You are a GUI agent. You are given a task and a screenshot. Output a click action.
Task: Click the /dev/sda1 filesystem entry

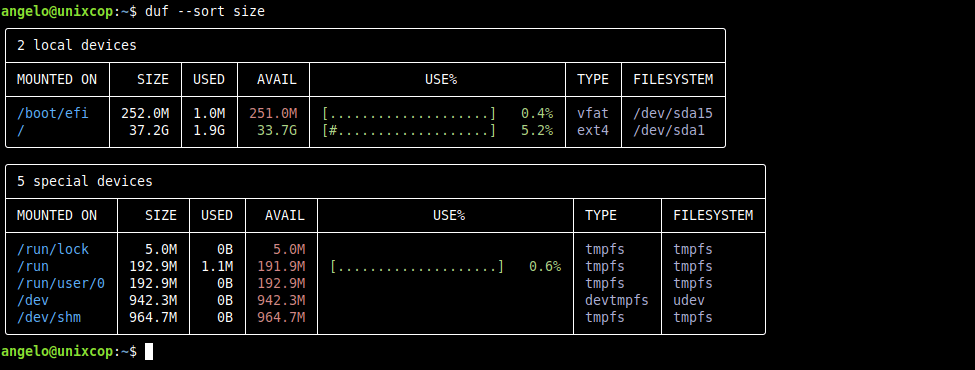pos(669,131)
